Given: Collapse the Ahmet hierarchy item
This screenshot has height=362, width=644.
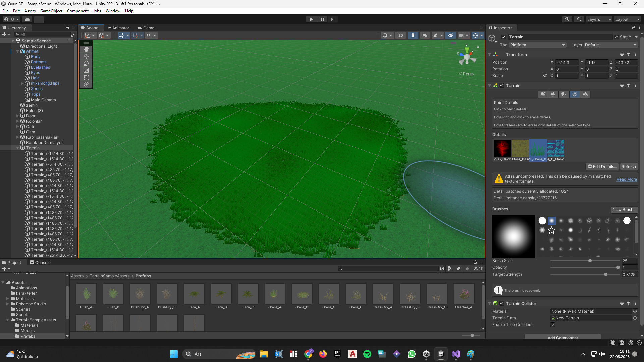Looking at the screenshot, I should click(x=17, y=51).
